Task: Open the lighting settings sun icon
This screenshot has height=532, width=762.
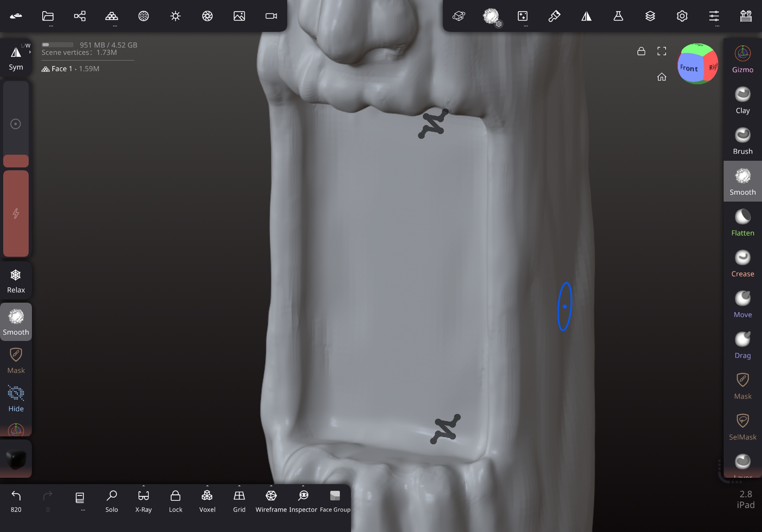Action: pos(175,16)
